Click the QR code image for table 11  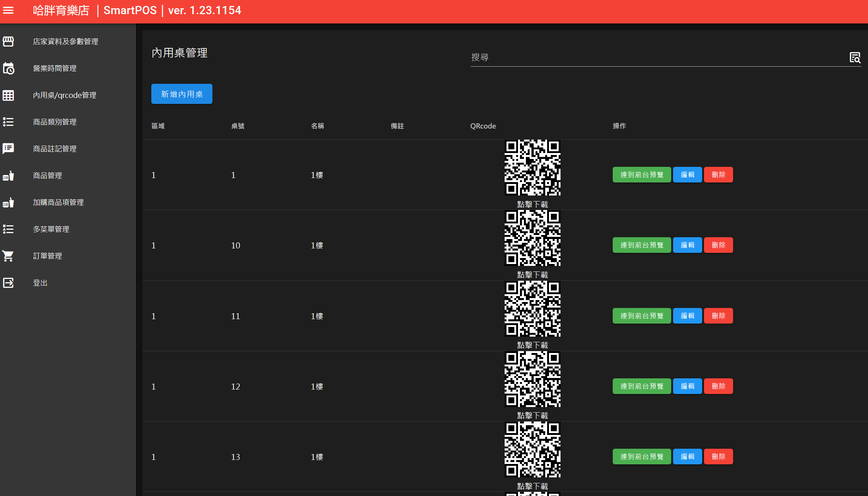(533, 309)
